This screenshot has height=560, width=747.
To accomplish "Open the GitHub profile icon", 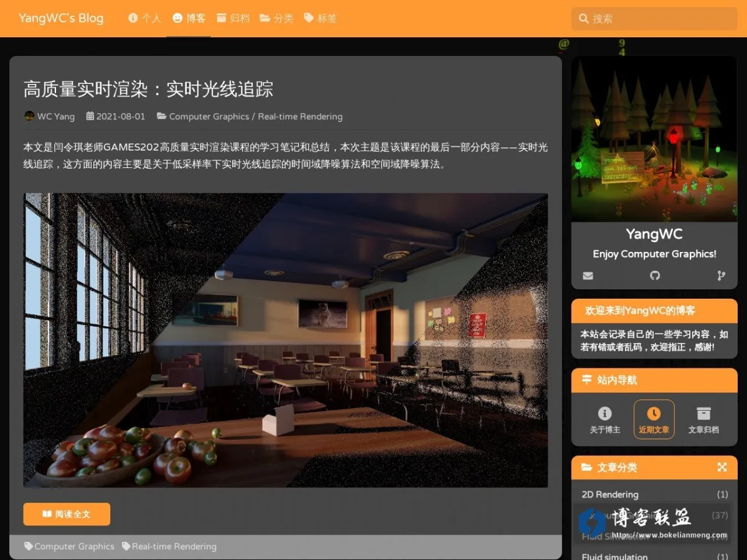I will [x=654, y=276].
